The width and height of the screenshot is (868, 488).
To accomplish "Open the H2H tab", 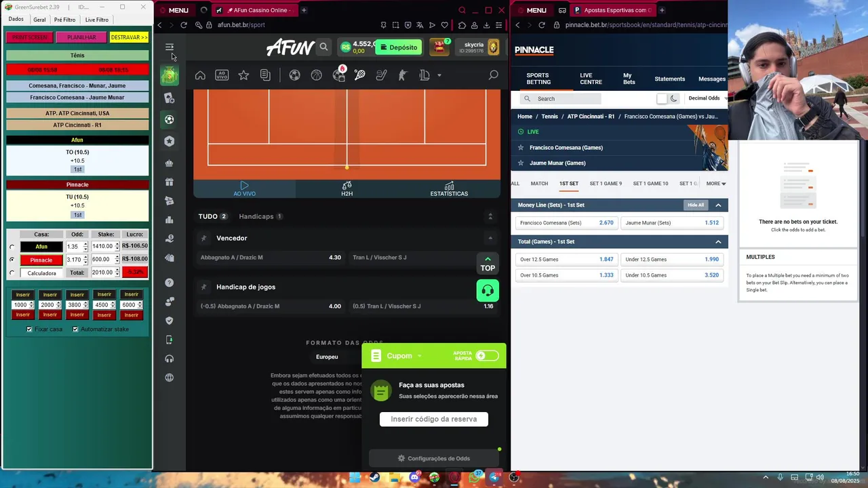I will tap(347, 189).
